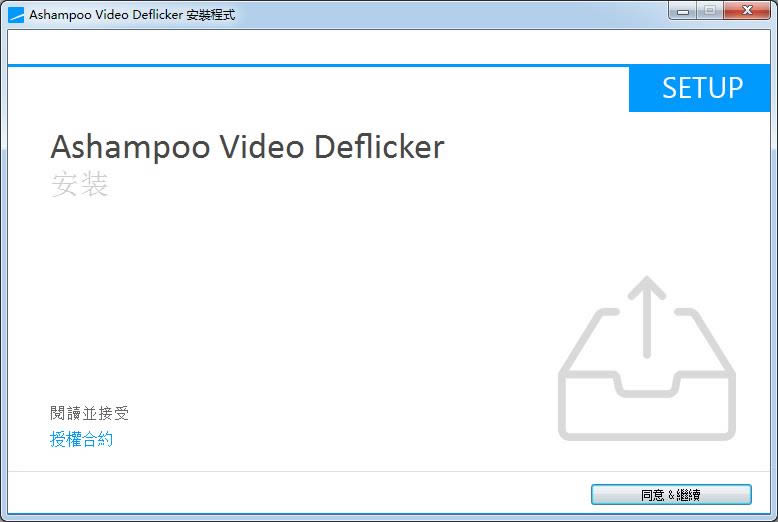Click the blue SETUP banner

tap(699, 88)
